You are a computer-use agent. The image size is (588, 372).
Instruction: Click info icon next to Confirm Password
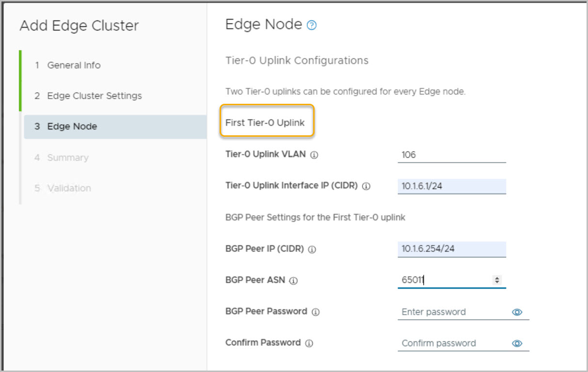pyautogui.click(x=309, y=343)
